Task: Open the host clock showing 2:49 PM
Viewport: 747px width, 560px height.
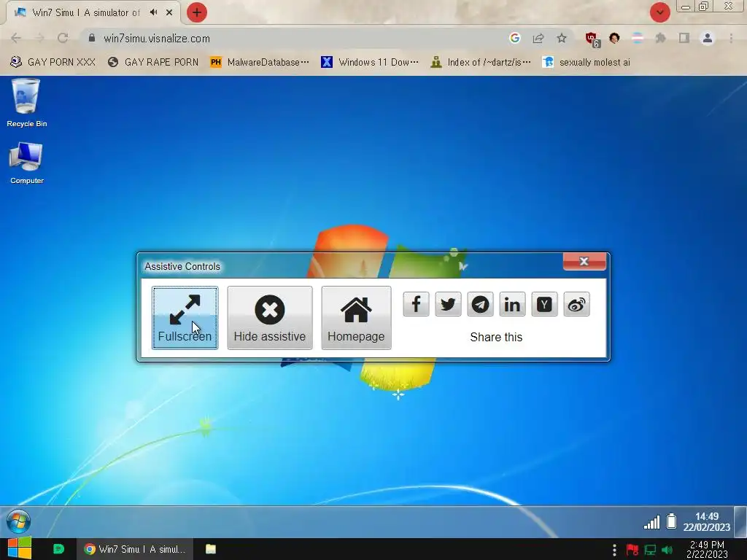Action: (707, 549)
